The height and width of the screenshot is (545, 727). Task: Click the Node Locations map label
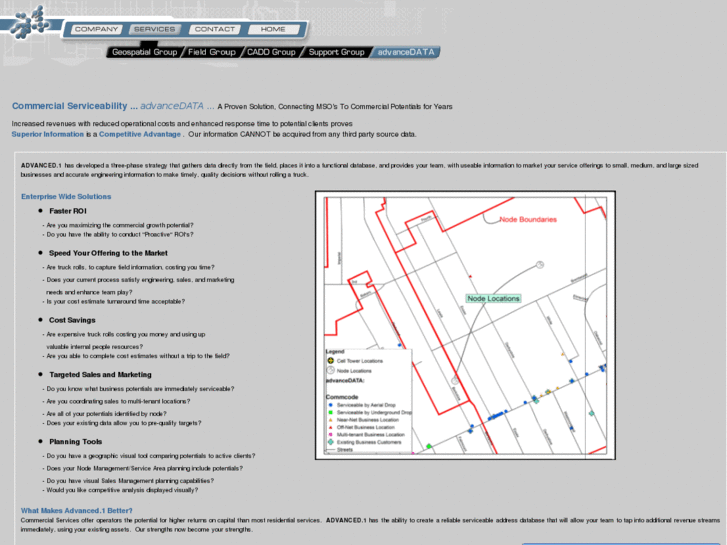coord(493,299)
